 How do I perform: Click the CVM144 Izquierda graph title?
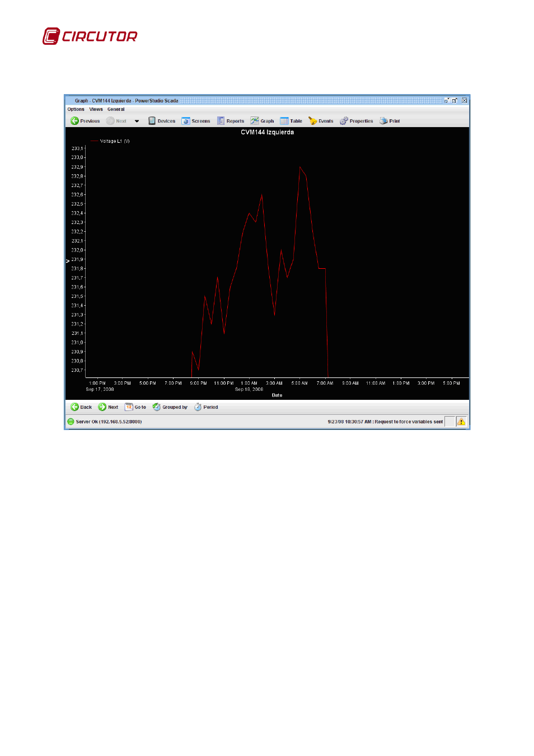coord(267,132)
